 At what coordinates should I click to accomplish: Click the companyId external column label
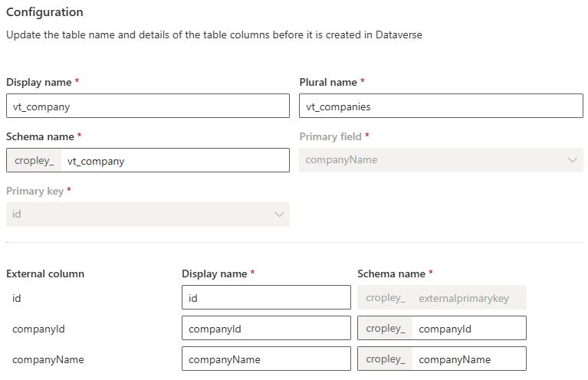pyautogui.click(x=38, y=329)
